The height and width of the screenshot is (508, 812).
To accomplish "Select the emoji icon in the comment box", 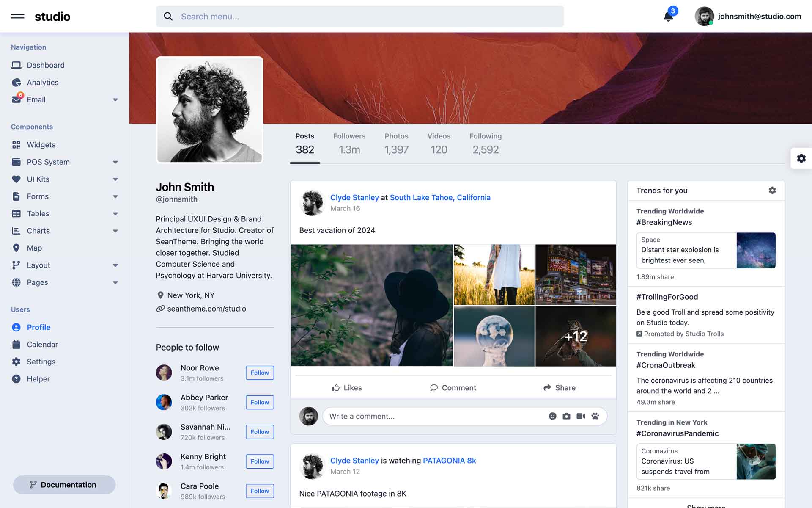I will (x=552, y=416).
